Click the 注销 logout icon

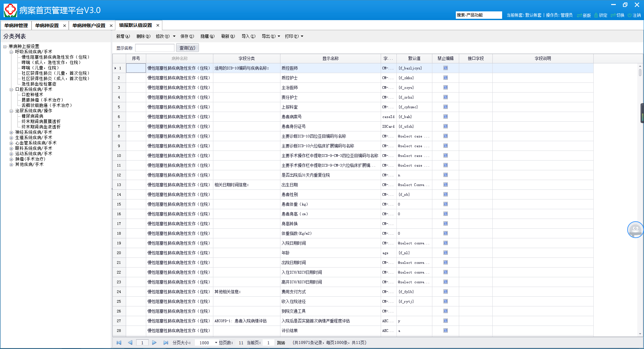tap(630, 15)
